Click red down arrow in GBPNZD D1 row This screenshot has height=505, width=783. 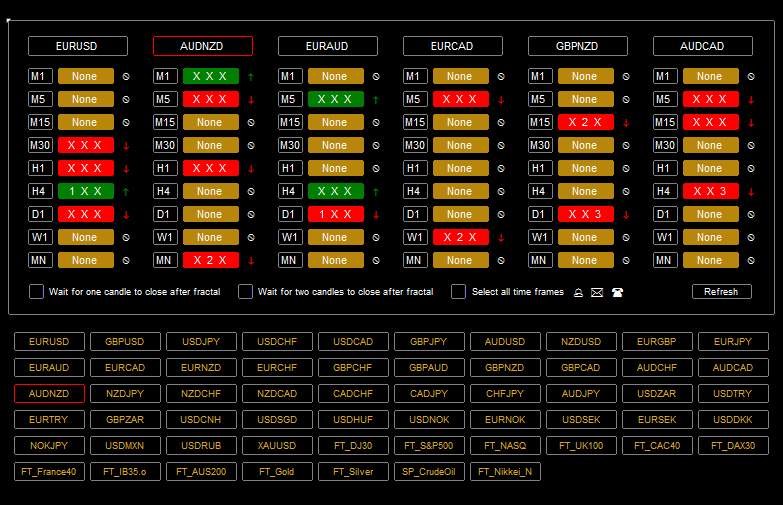tap(626, 214)
